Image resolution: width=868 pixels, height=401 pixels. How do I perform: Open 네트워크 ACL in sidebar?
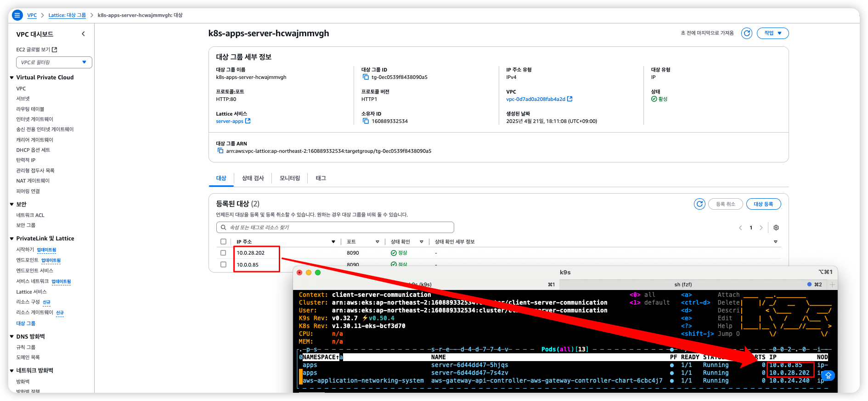pos(30,215)
